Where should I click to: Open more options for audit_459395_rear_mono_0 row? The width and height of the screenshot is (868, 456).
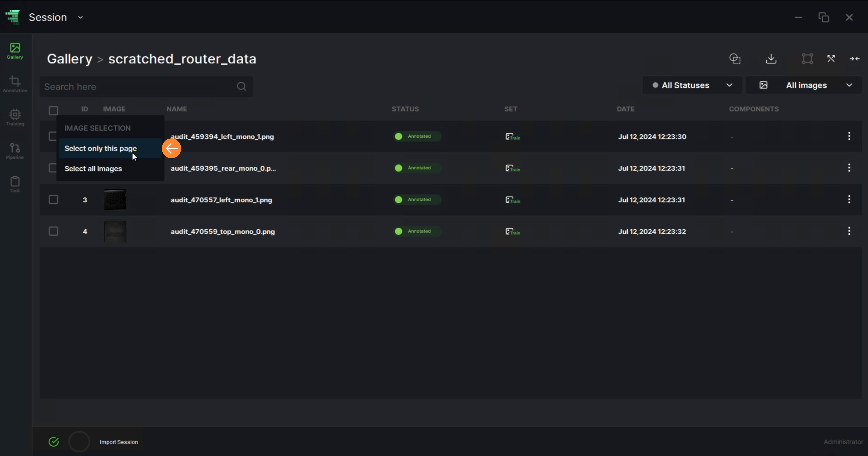[849, 168]
